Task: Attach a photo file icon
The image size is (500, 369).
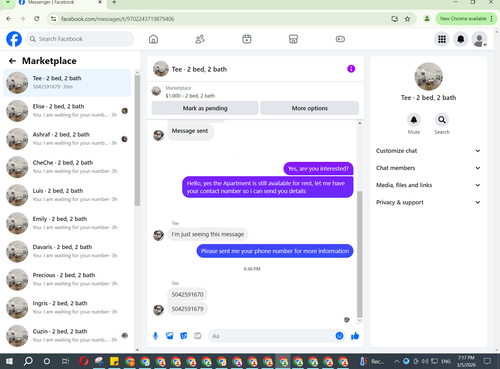Action: coord(169,336)
